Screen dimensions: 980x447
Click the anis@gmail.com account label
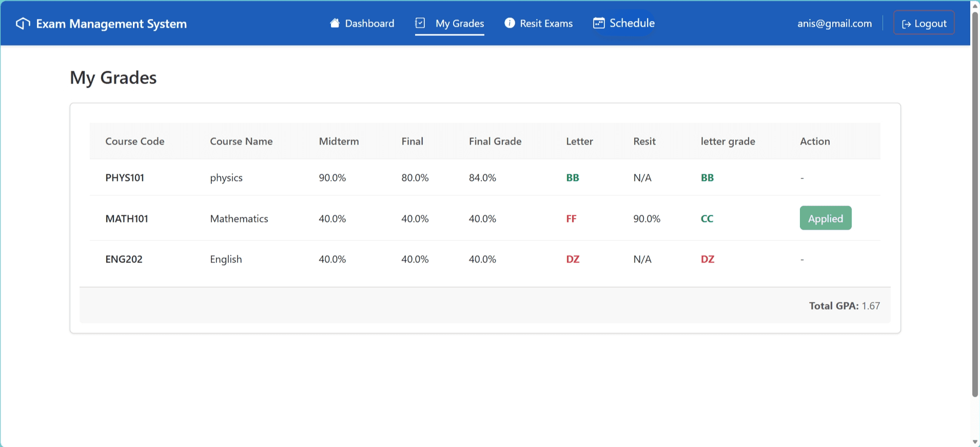pos(835,23)
